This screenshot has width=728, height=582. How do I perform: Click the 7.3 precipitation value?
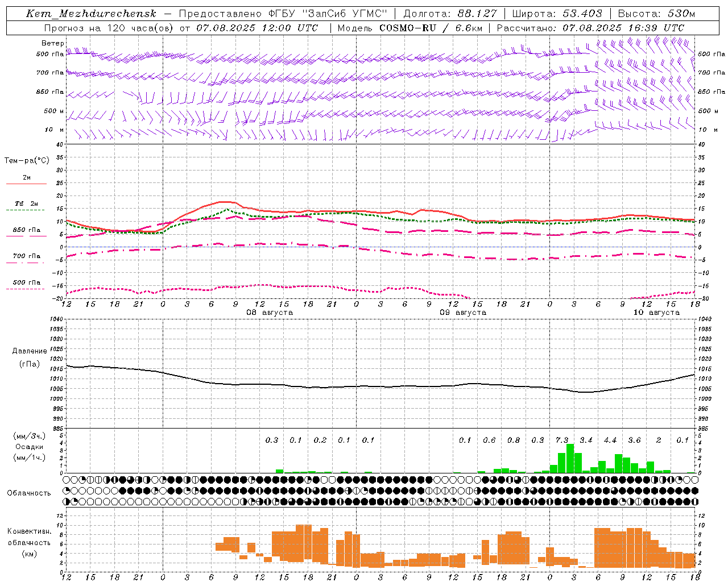coord(562,440)
